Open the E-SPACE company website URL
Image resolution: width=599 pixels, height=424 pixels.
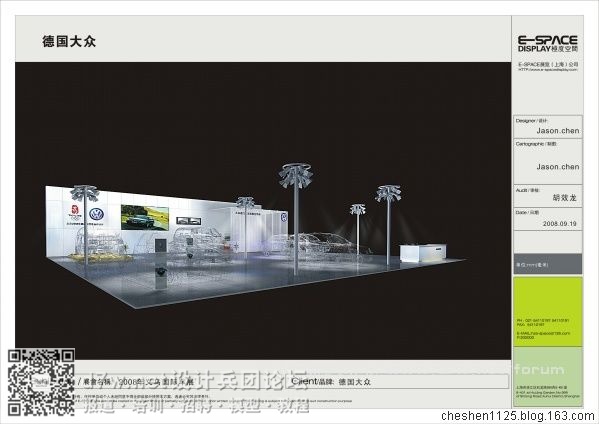click(x=548, y=70)
